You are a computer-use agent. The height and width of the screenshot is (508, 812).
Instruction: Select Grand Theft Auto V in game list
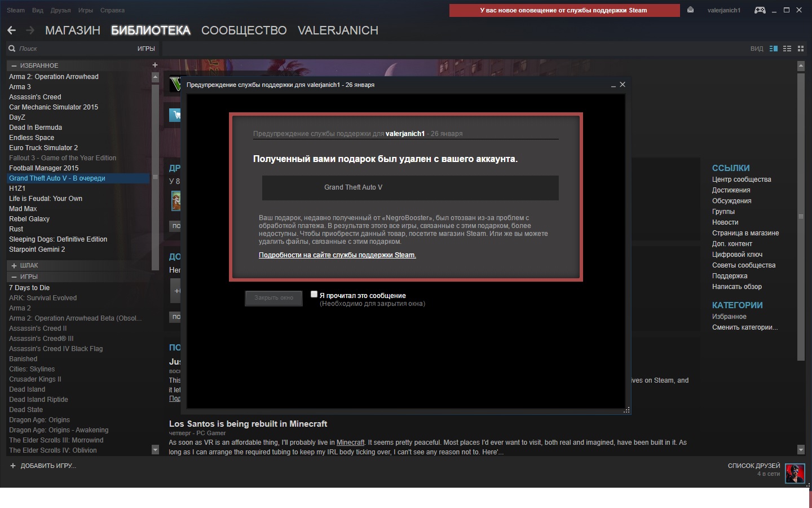point(78,178)
